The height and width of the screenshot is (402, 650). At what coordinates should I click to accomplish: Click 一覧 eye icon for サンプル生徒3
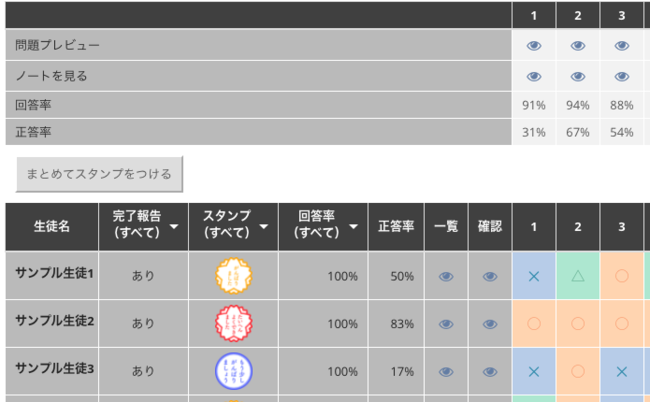click(x=446, y=371)
